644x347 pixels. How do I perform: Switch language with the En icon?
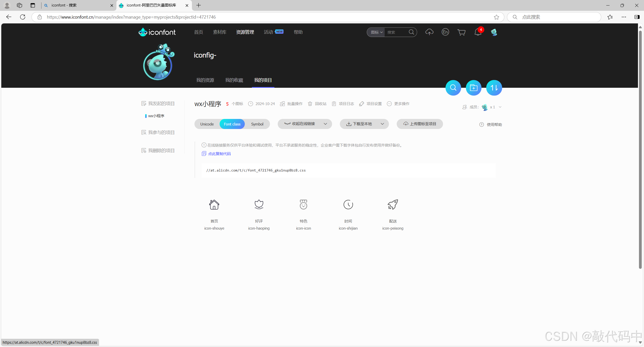tap(445, 32)
